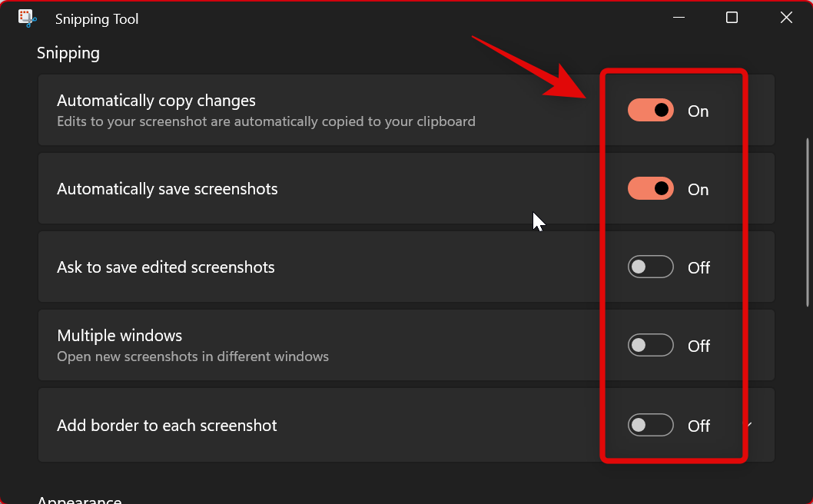
Task: Click the vertical scrollbar of settings page
Action: click(x=807, y=223)
